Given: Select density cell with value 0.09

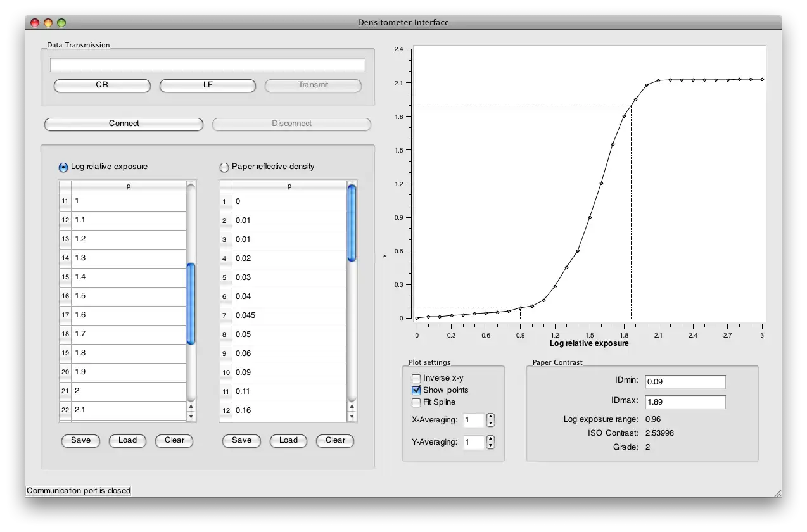Looking at the screenshot, I should (289, 372).
